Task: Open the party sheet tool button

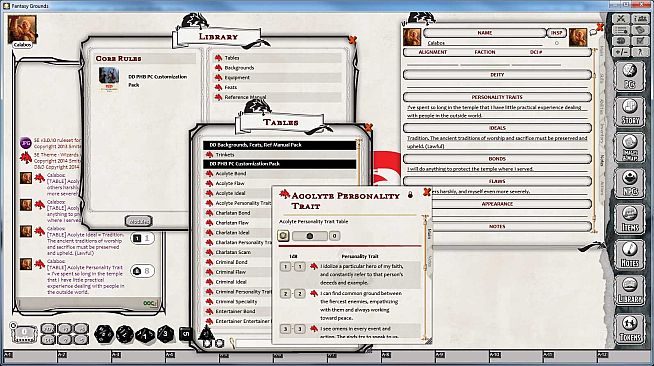Action: [x=640, y=19]
